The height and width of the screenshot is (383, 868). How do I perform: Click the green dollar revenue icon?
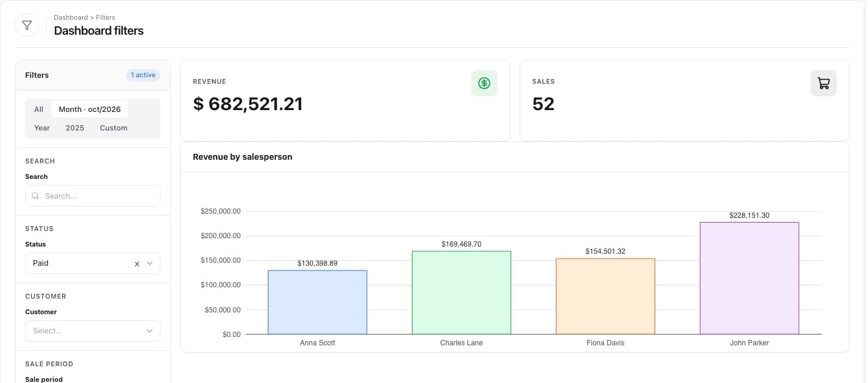(484, 83)
